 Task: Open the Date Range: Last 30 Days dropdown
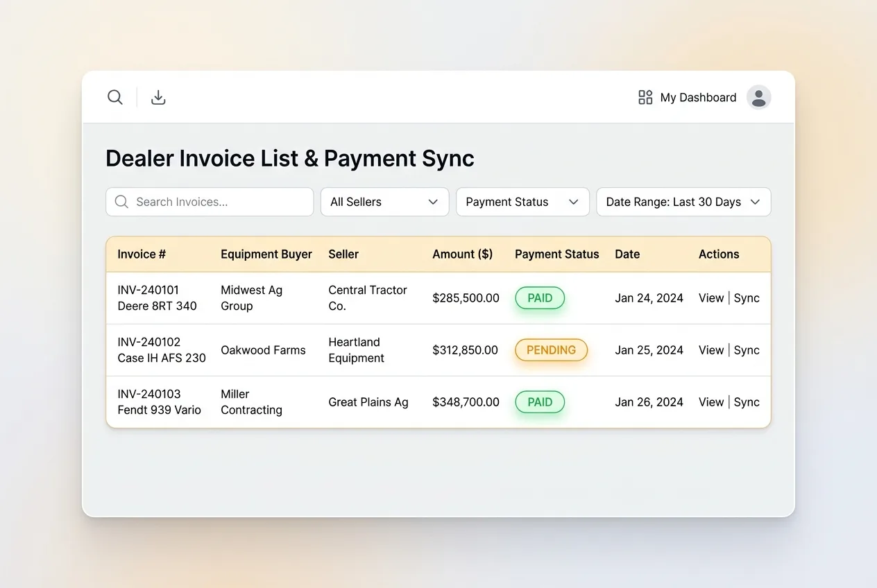(x=683, y=202)
